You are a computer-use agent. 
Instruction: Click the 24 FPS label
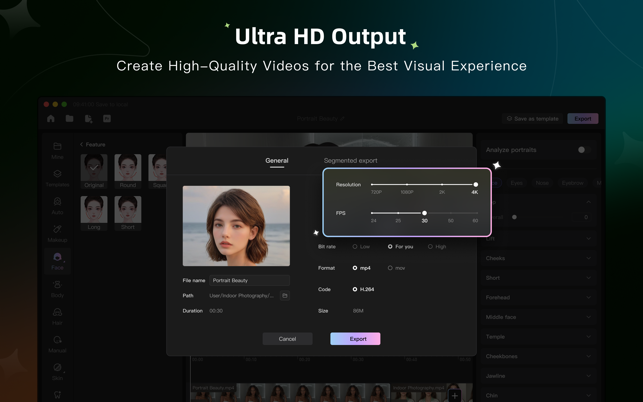click(x=374, y=221)
